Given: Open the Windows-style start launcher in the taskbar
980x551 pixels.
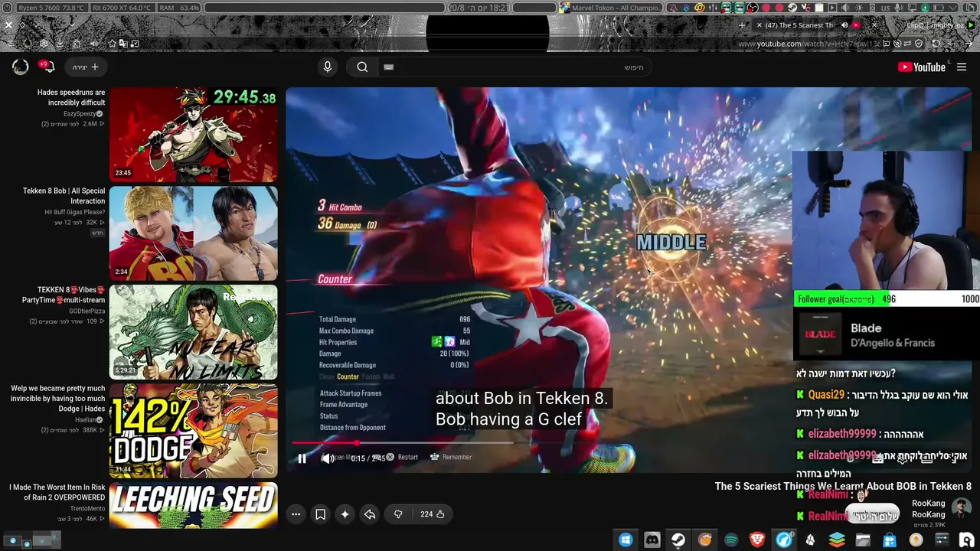Looking at the screenshot, I should (x=626, y=540).
